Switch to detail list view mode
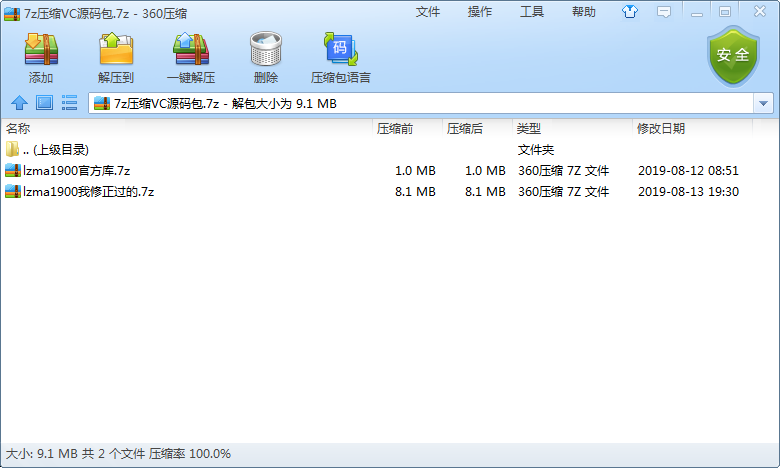 [69, 103]
